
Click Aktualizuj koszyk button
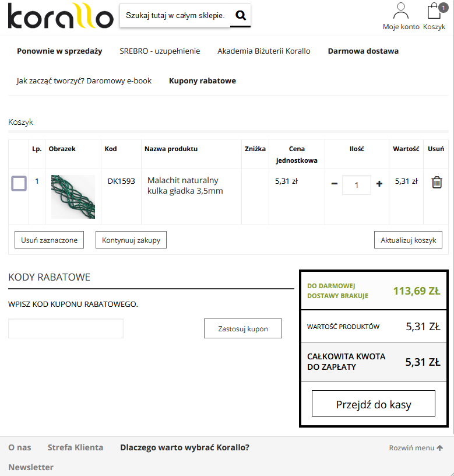pos(408,240)
